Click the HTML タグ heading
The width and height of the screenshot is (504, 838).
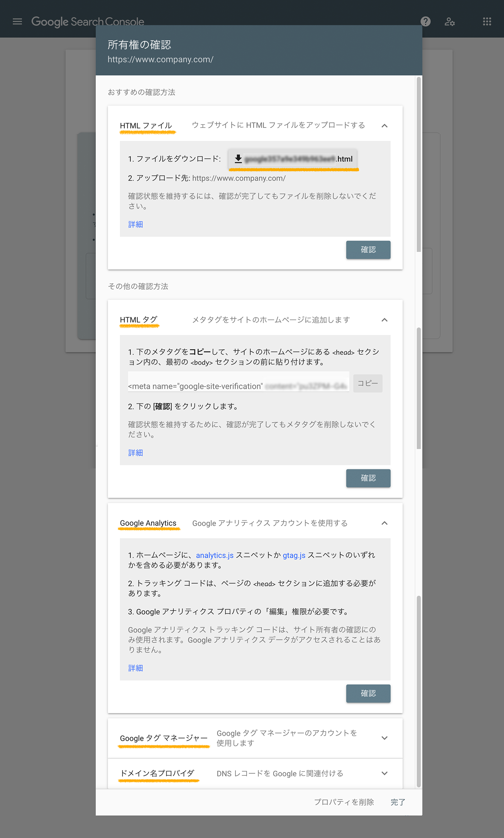[x=139, y=320]
